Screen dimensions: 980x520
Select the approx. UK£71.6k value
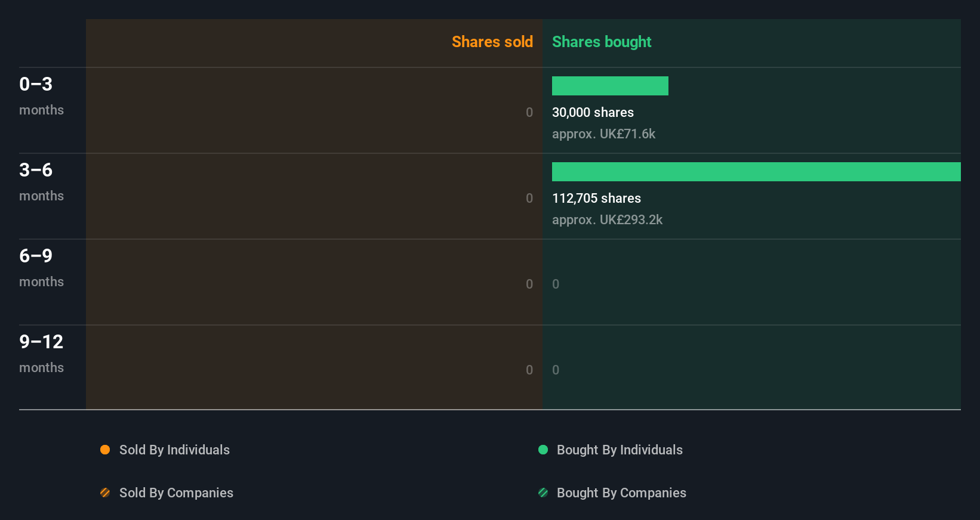(x=603, y=134)
